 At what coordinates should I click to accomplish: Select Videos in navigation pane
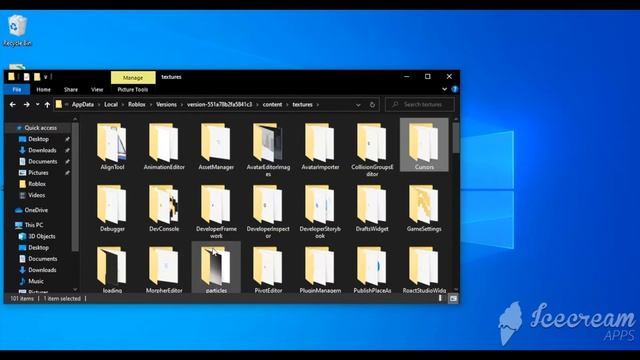[x=36, y=196]
